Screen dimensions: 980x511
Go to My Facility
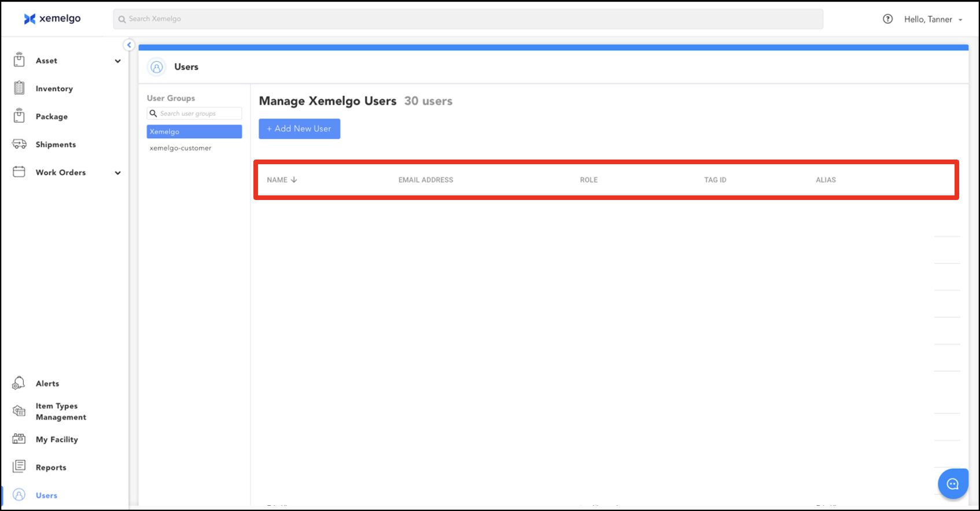pyautogui.click(x=57, y=439)
